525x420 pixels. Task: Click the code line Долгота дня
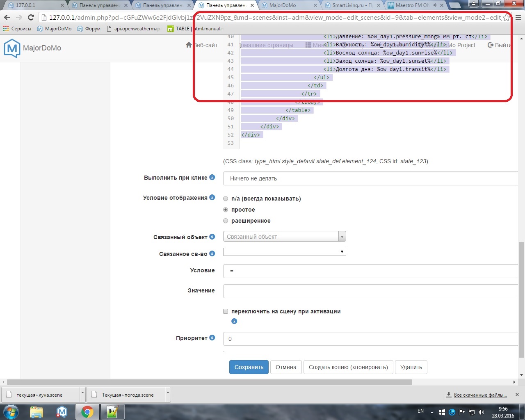pos(385,69)
